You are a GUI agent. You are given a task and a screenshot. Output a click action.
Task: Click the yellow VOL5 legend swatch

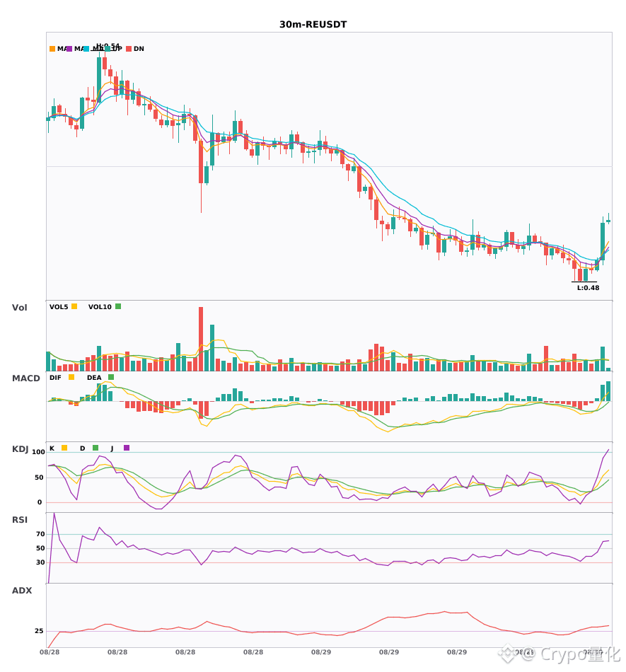(x=74, y=306)
